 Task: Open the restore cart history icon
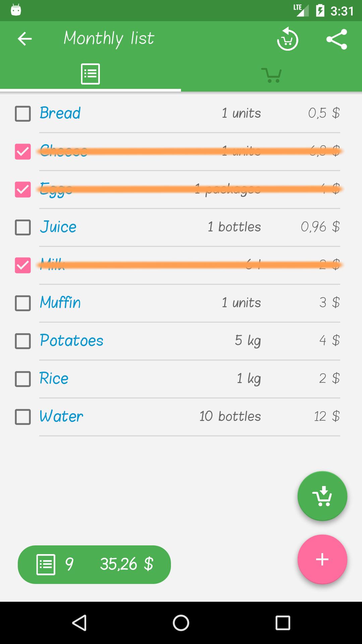pos(288,39)
